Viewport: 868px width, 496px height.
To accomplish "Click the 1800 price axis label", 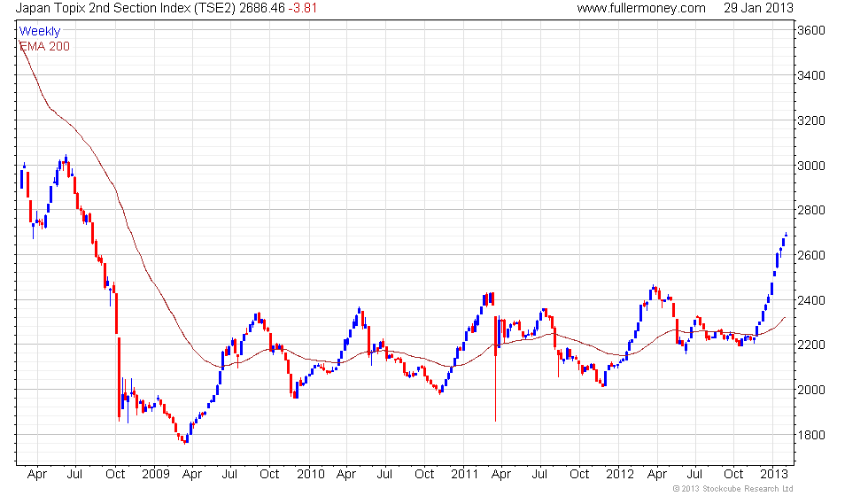I will coord(811,435).
